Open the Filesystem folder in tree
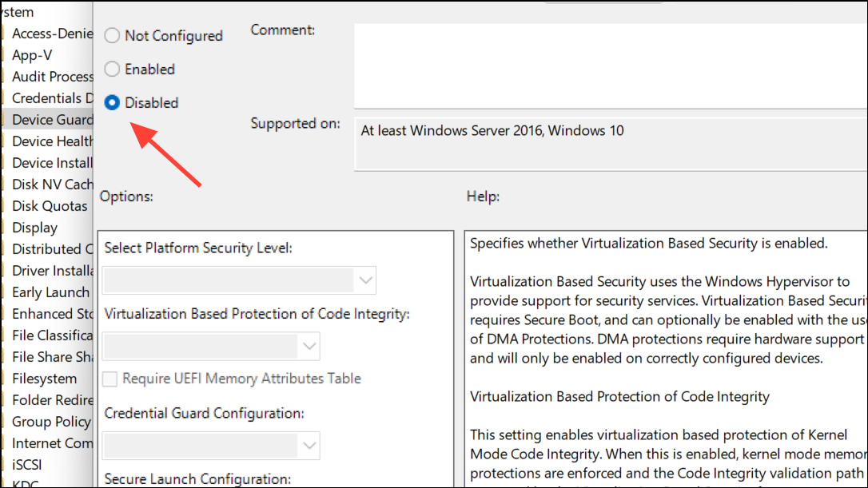The height and width of the screenshot is (488, 868). click(44, 379)
